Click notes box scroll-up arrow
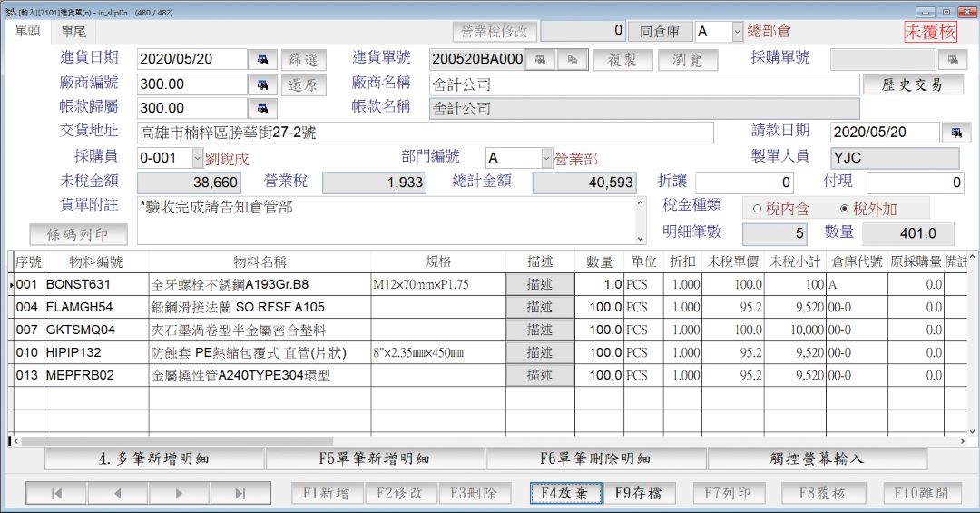The height and width of the screenshot is (513, 980). tap(641, 203)
